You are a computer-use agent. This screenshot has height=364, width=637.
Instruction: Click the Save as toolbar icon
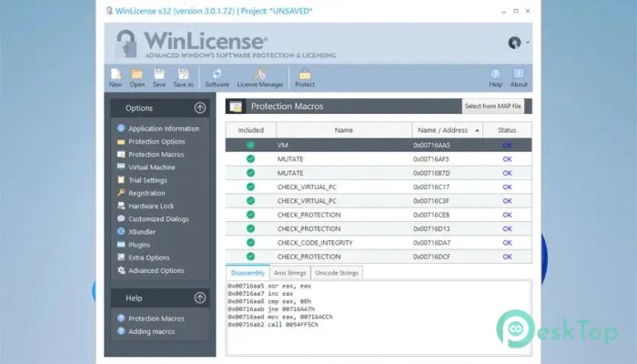coord(183,77)
